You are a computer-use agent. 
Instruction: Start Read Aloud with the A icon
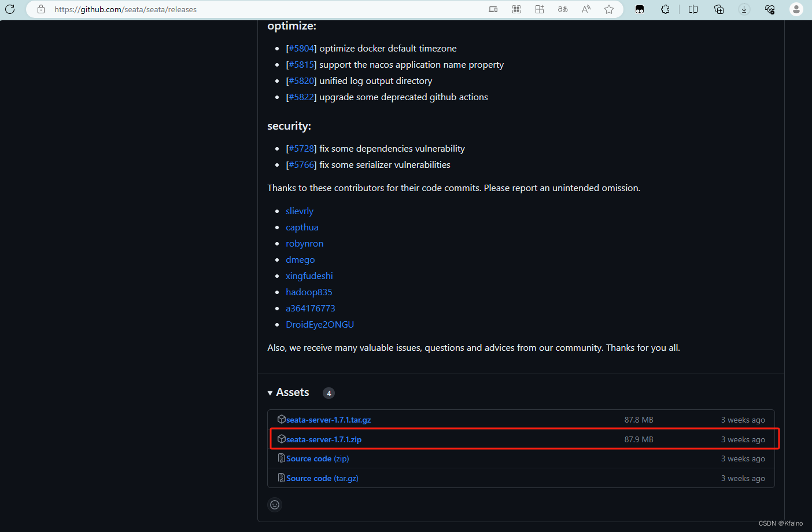coord(586,9)
